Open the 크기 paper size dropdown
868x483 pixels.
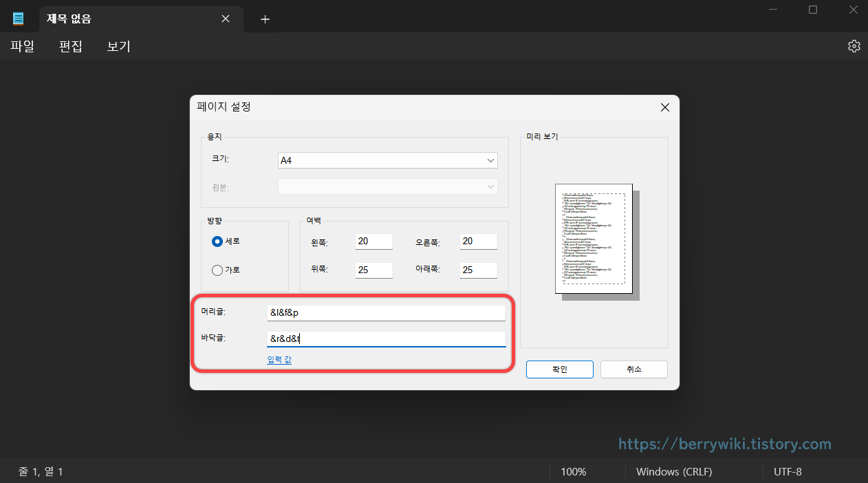click(x=387, y=160)
